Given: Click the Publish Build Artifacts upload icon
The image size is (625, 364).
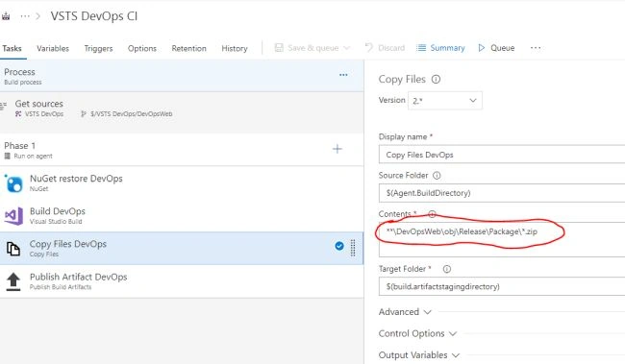Looking at the screenshot, I should click(x=13, y=281).
